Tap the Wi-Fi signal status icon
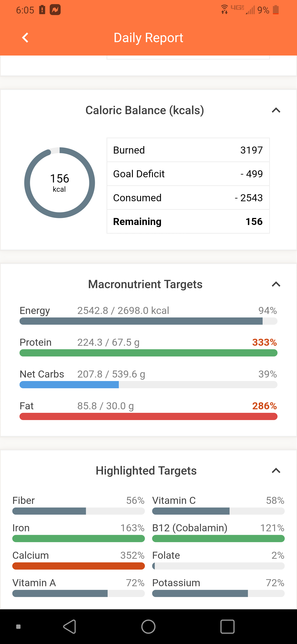This screenshot has height=644, width=297. coord(224,9)
